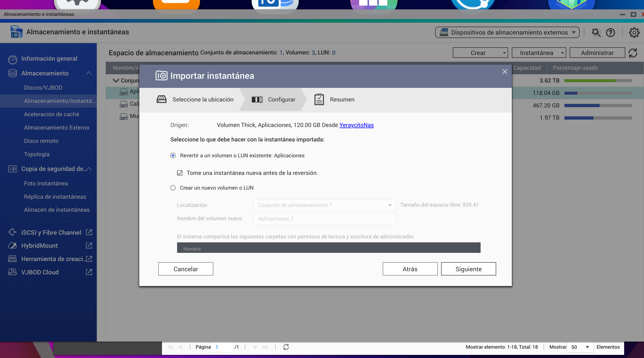Collapse the Almacenamiento sidebar section

click(89, 73)
